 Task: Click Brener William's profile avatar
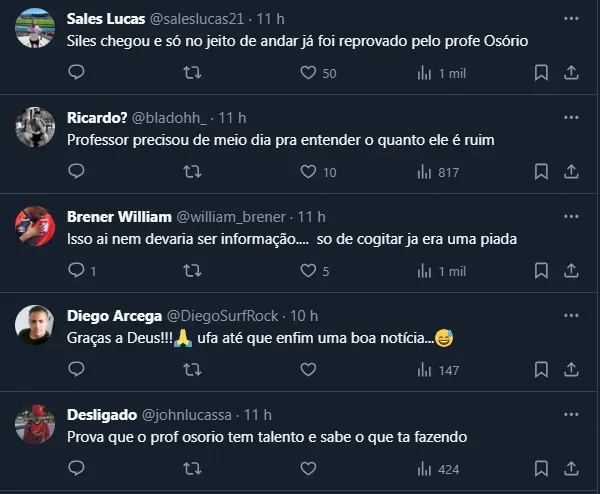tap(35, 226)
